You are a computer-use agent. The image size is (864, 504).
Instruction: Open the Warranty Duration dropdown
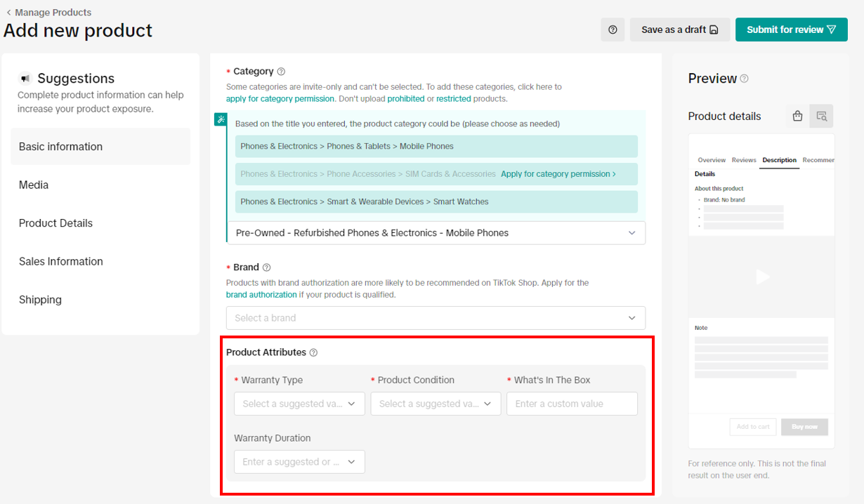[x=299, y=462]
